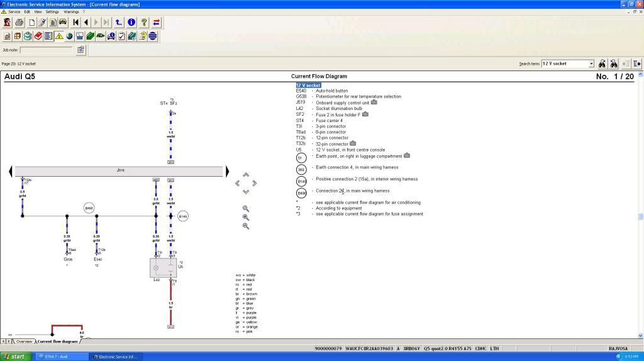Click the right arrow beside the J519 bar
This screenshot has height=361, width=644.
tap(227, 171)
